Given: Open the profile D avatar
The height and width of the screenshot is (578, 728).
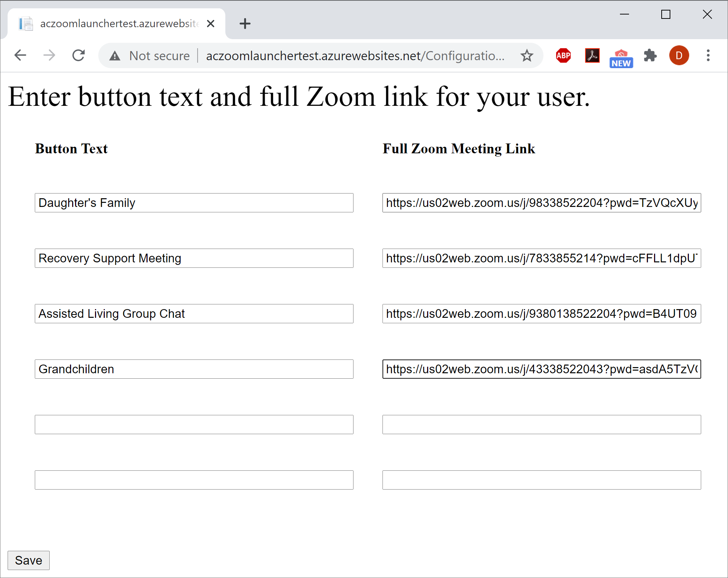Looking at the screenshot, I should (679, 55).
